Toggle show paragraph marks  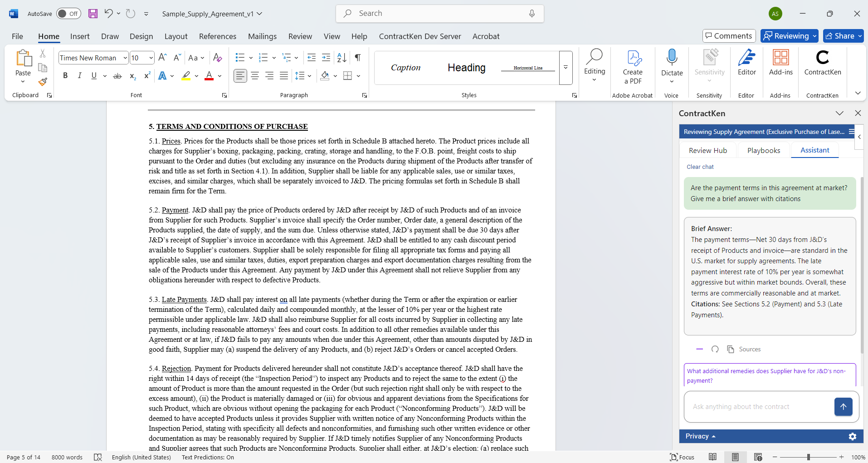[358, 58]
